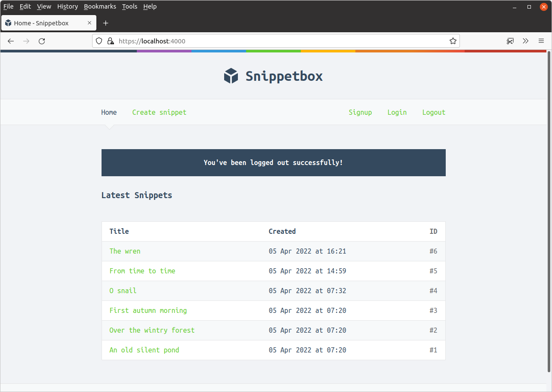Click the Create snippet navigation link
The height and width of the screenshot is (392, 552).
(x=159, y=112)
